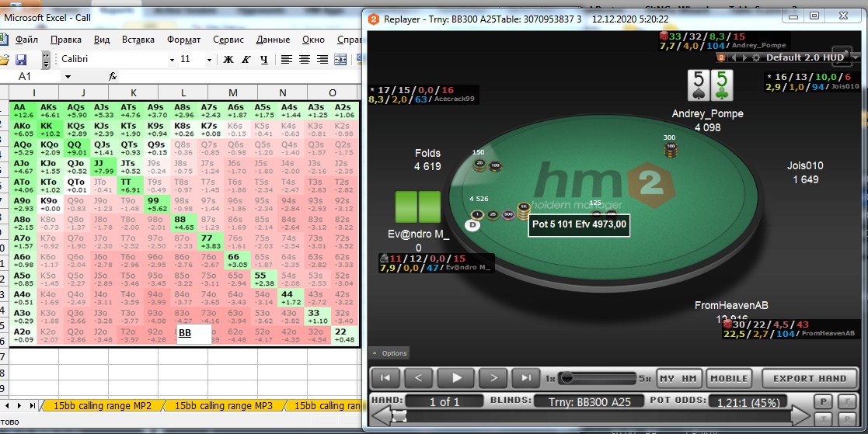Click the Excel Save floppy icon
The width and height of the screenshot is (868, 434).
pos(20,59)
